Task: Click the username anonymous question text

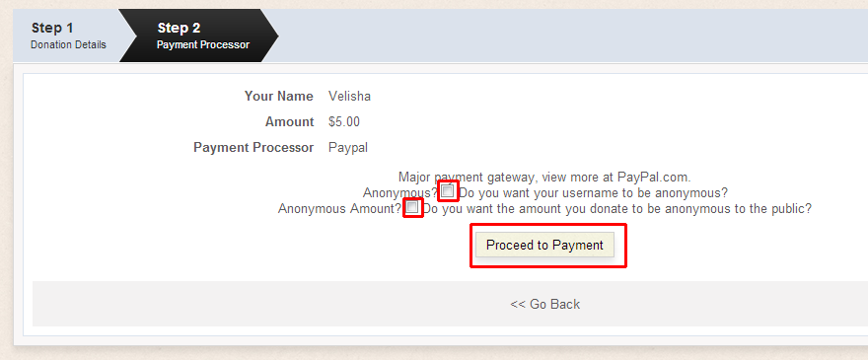Action: (x=594, y=192)
